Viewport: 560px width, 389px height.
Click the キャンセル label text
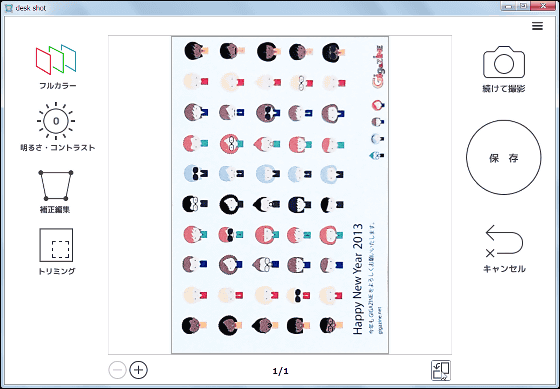click(504, 269)
